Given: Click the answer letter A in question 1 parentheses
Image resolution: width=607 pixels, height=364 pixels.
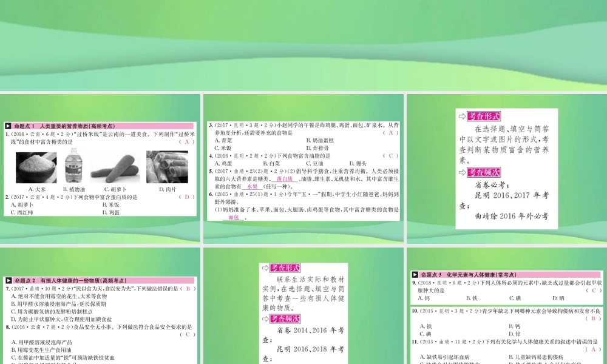Looking at the screenshot, I should (186, 142).
